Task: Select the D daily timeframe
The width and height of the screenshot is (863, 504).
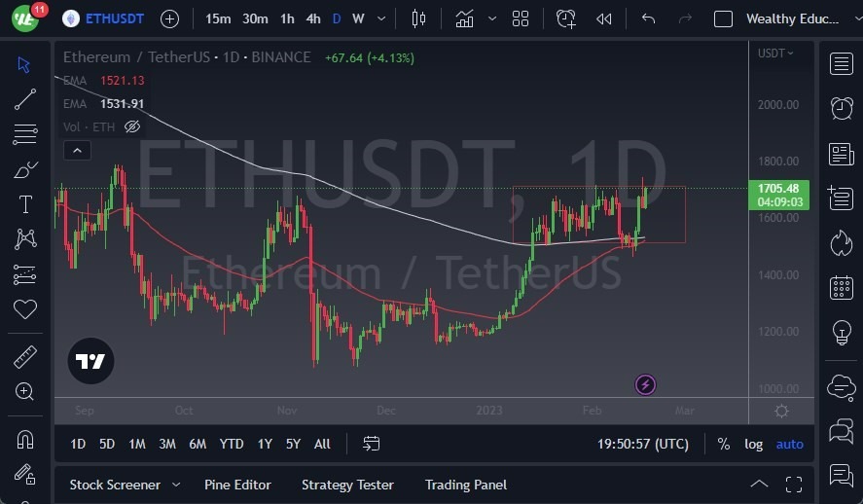Action: [x=337, y=19]
